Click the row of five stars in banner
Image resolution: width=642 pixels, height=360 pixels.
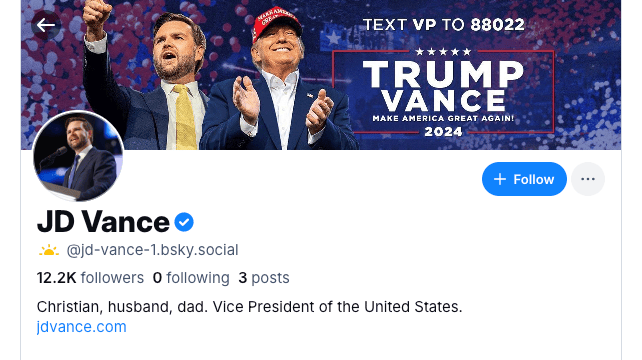443,52
